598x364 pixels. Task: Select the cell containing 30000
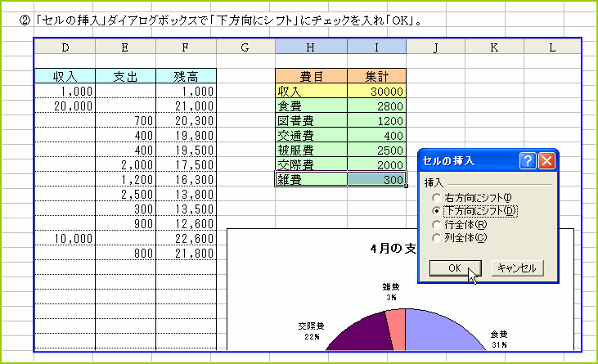point(377,91)
